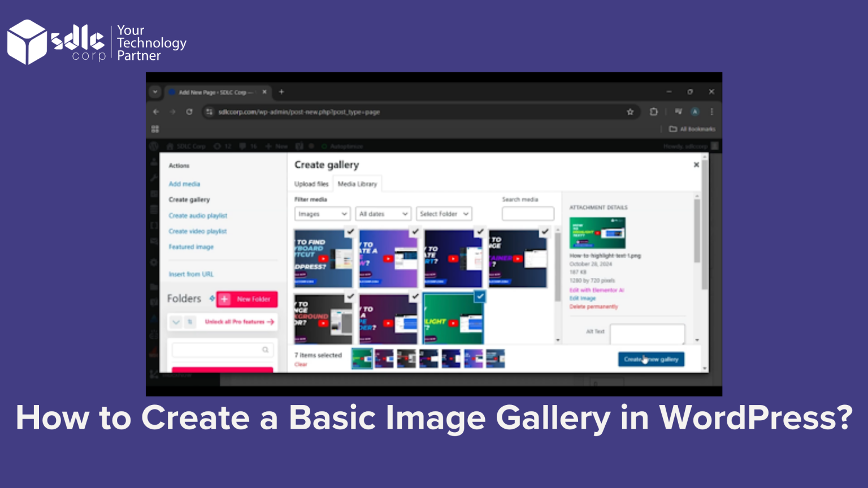Image resolution: width=868 pixels, height=488 pixels.
Task: Open the browser extensions puzzle icon
Action: [654, 112]
